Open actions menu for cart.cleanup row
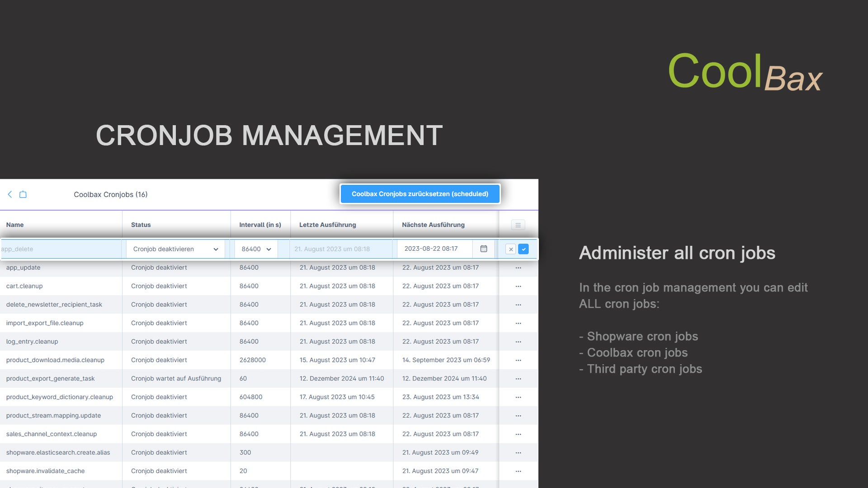Viewport: 868px width, 488px height. pos(518,286)
